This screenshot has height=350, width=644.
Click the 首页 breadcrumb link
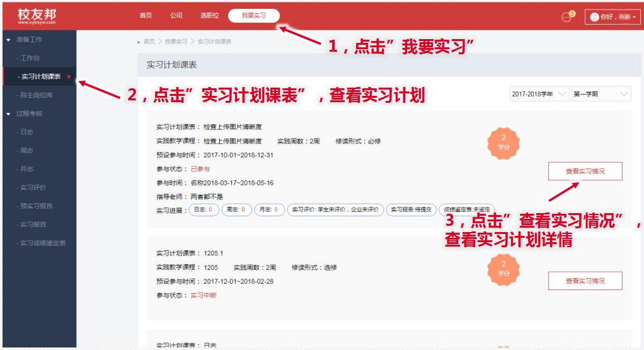coord(149,42)
